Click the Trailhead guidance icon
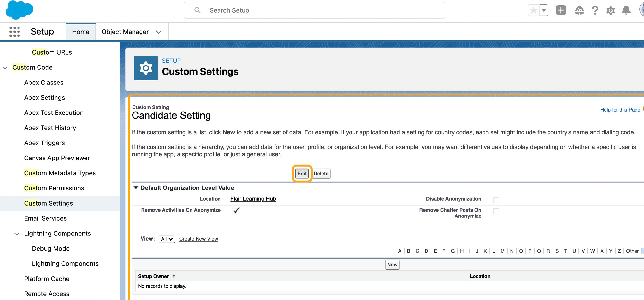This screenshot has width=644, height=300. point(579,10)
